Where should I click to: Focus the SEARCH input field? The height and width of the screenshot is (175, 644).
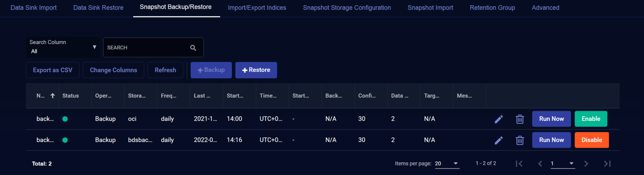coord(146,47)
